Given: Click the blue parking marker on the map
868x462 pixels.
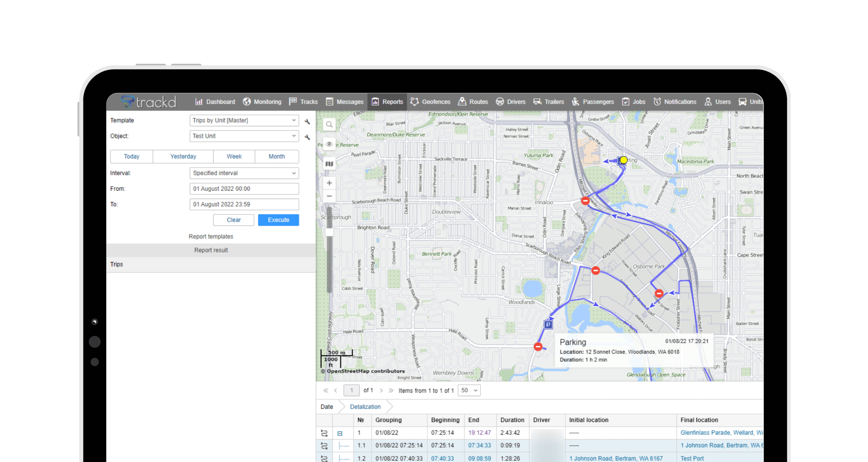Looking at the screenshot, I should [x=548, y=325].
